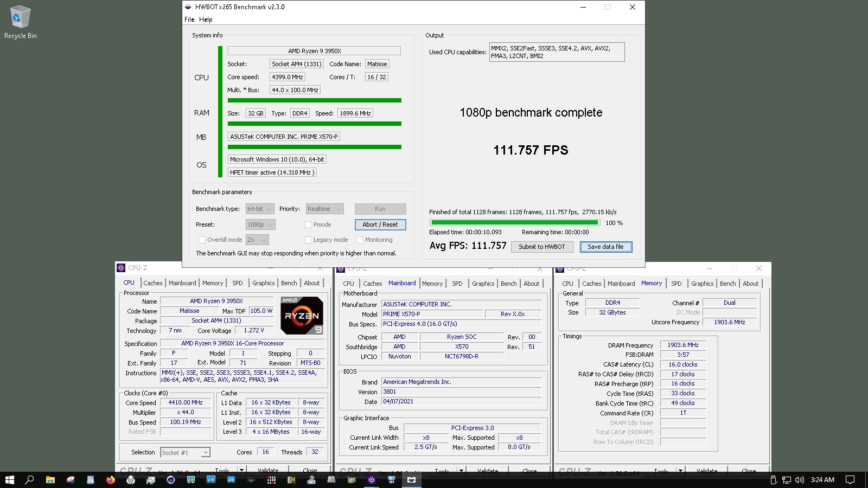
Task: Click the red scissors snipping icon in taskbar
Action: (71, 480)
